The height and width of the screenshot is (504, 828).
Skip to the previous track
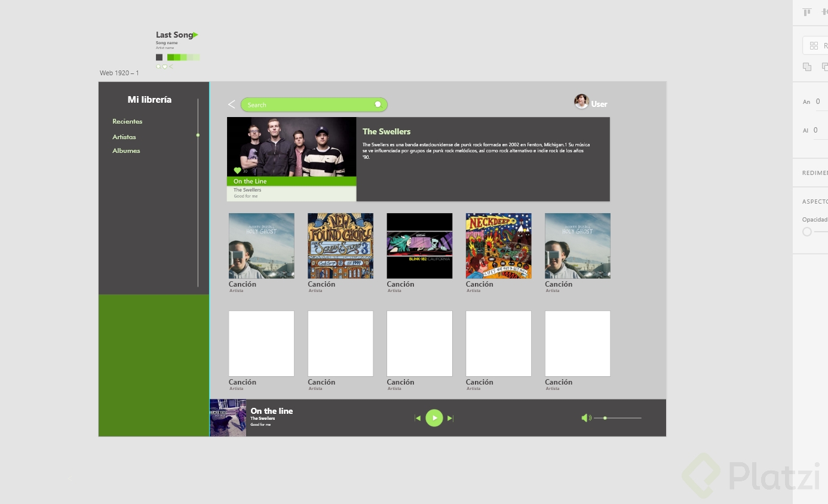(418, 418)
